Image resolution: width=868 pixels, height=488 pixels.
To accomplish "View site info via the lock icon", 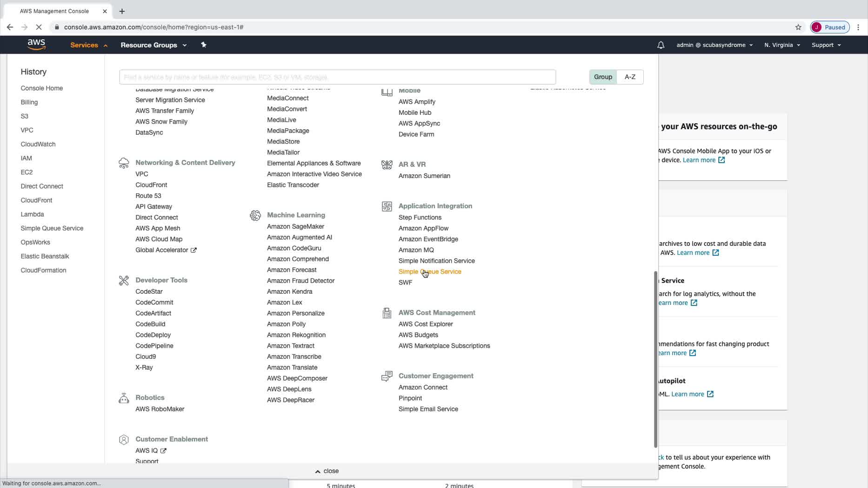I will (x=57, y=27).
